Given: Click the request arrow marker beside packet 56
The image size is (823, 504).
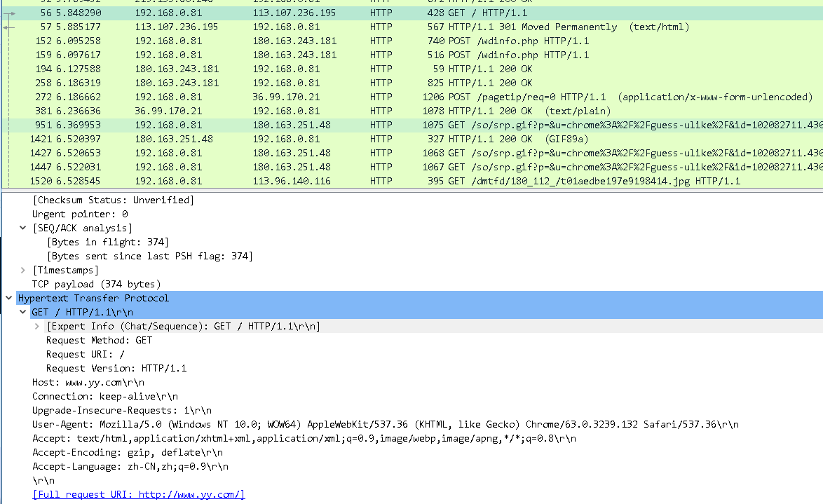Looking at the screenshot, I should click(9, 13).
